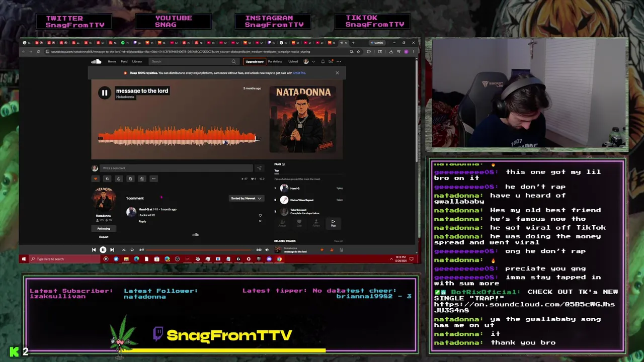Toggle like heart on the track

point(96,178)
